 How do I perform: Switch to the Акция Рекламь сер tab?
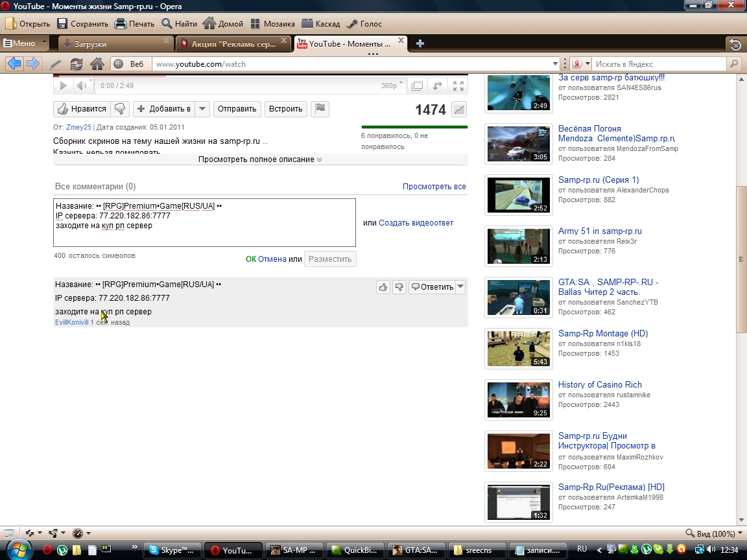coord(233,44)
